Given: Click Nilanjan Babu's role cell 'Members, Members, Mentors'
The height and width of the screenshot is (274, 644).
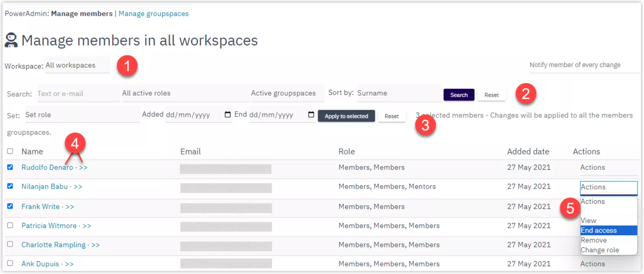Looking at the screenshot, I should 387,187.
